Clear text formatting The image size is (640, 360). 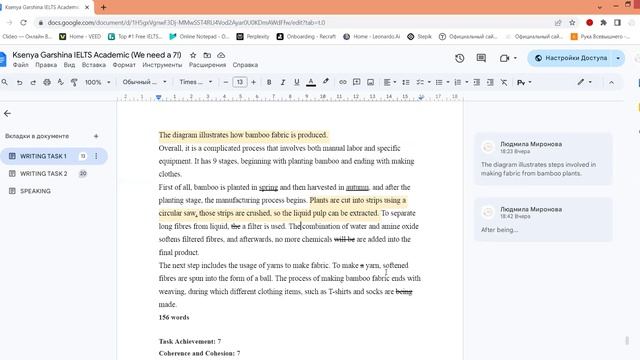504,82
